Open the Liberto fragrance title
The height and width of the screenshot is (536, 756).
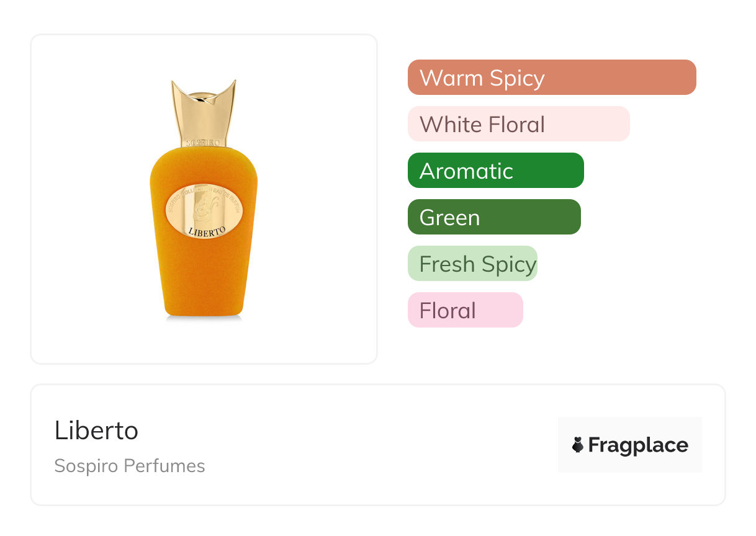[x=96, y=431]
